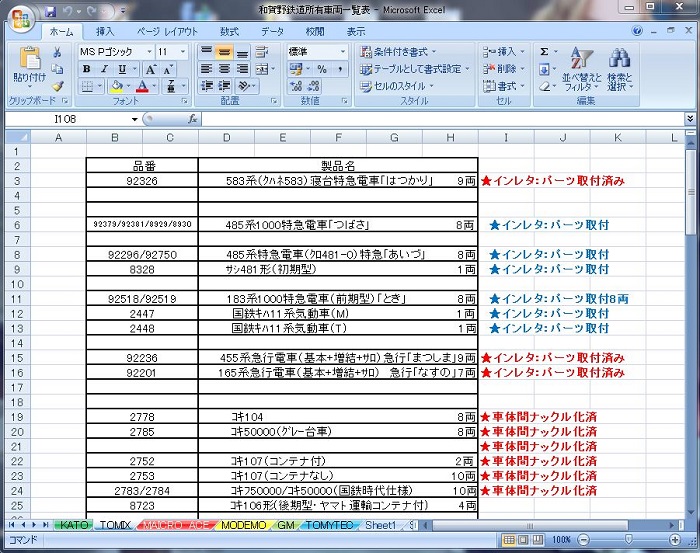Toggle wrap text
This screenshot has width=700, height=553.
point(262,52)
